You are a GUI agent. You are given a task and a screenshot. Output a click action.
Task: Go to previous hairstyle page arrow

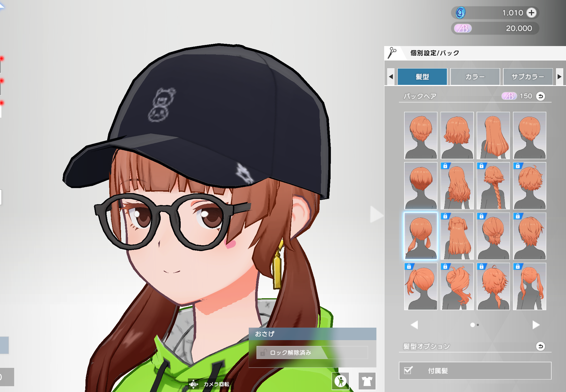(414, 325)
